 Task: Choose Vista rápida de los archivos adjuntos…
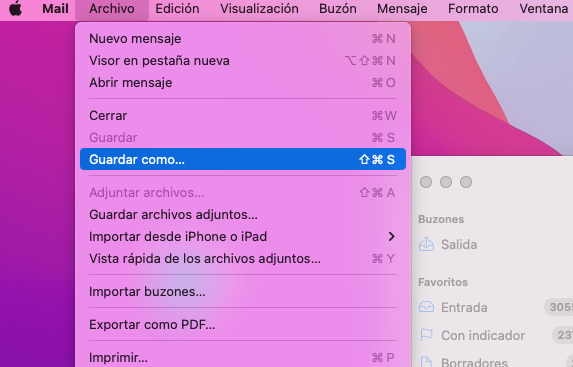click(x=243, y=259)
